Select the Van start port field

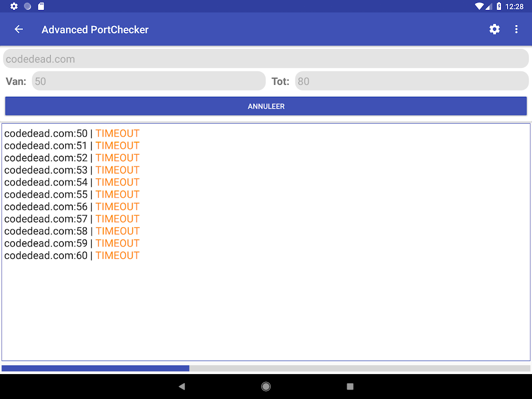click(x=149, y=81)
